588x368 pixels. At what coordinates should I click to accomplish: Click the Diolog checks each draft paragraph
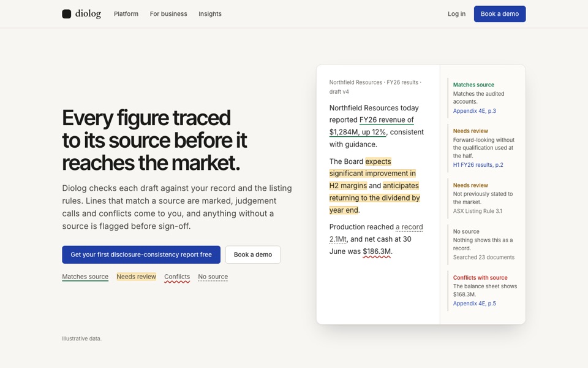[177, 207]
